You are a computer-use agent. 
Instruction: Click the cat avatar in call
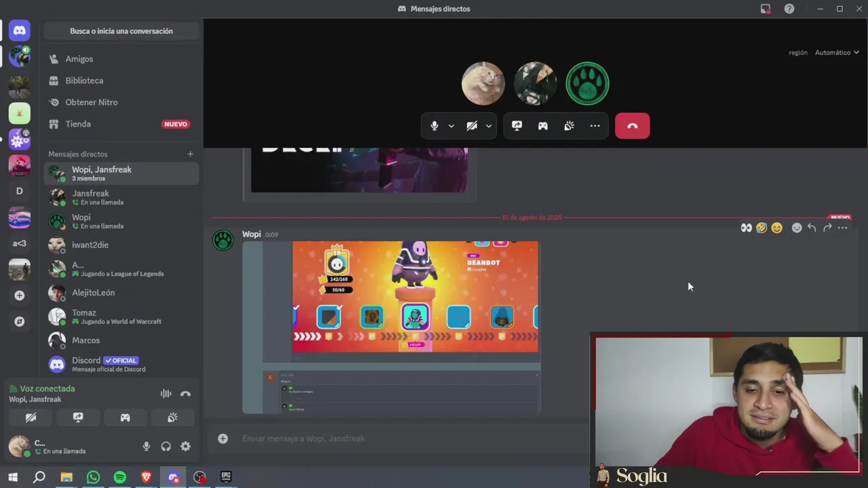click(483, 83)
